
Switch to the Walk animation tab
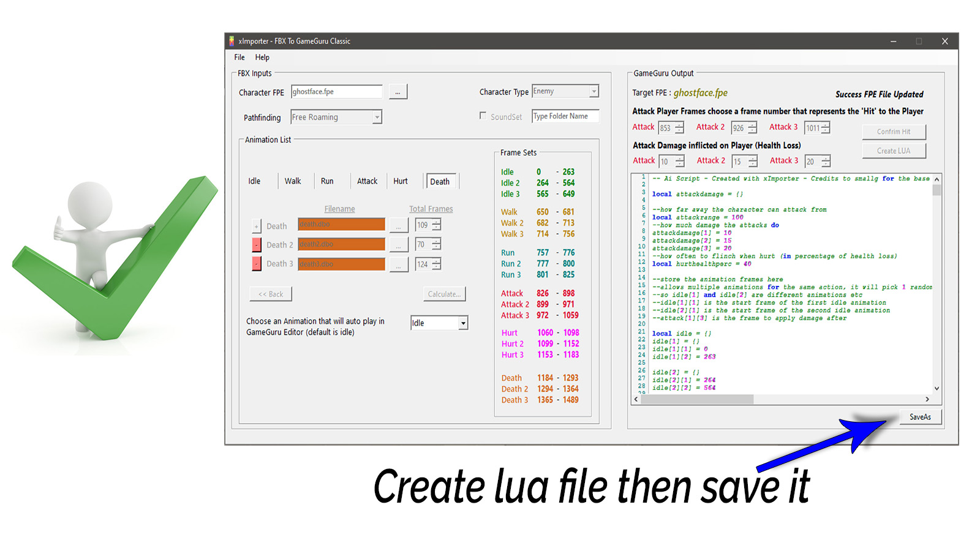point(293,181)
